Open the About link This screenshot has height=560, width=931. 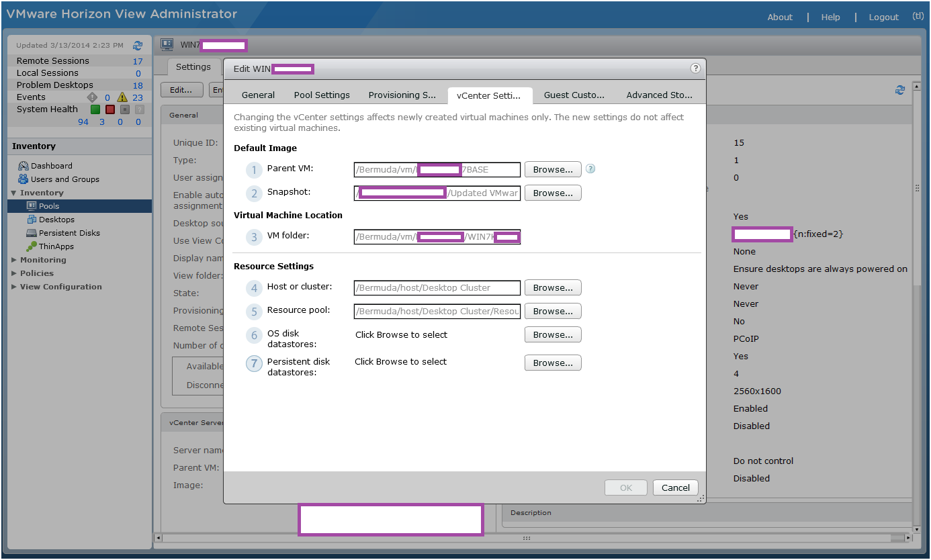(780, 17)
